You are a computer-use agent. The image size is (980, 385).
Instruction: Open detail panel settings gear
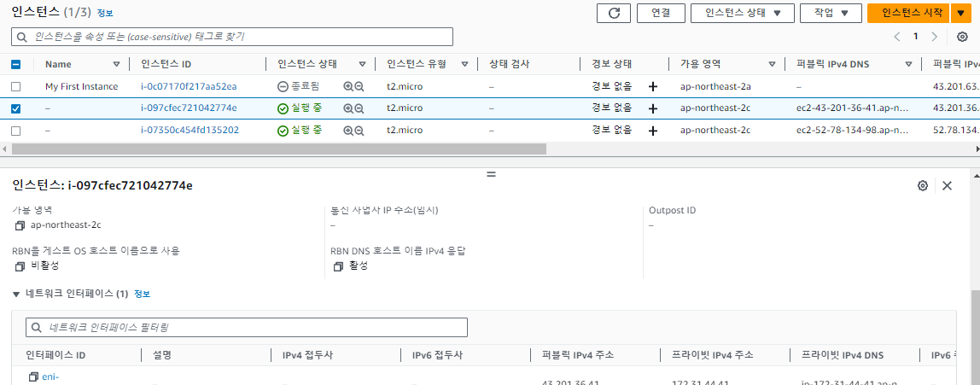click(922, 185)
